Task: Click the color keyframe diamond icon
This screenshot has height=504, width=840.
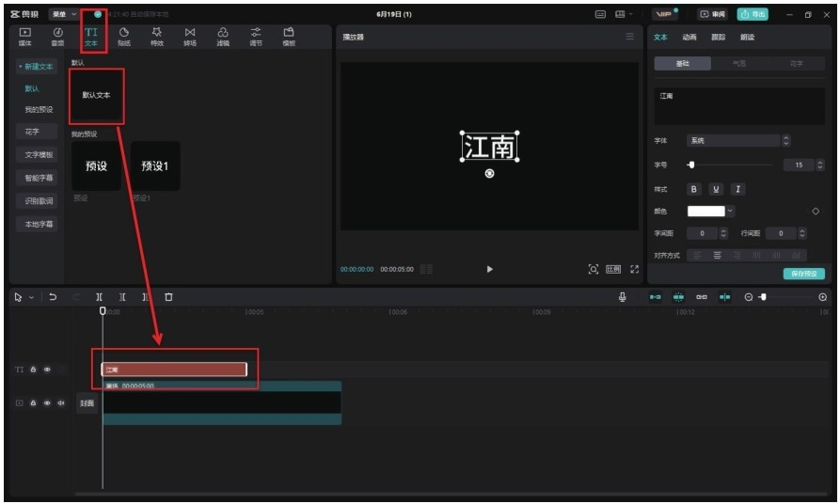Action: coord(816,211)
